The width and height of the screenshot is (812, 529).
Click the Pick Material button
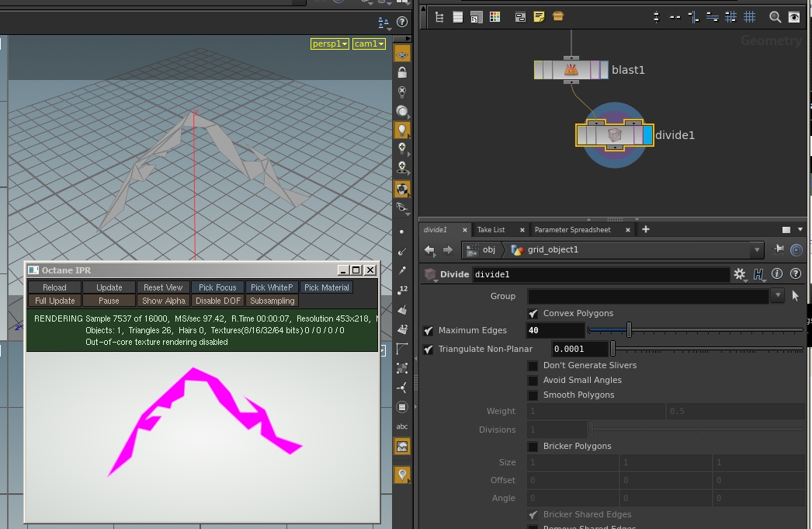click(326, 287)
